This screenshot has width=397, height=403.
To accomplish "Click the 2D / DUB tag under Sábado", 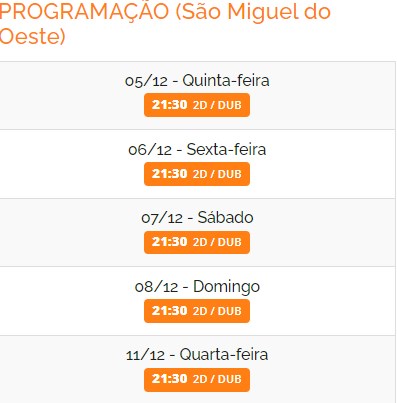I will (x=217, y=242).
